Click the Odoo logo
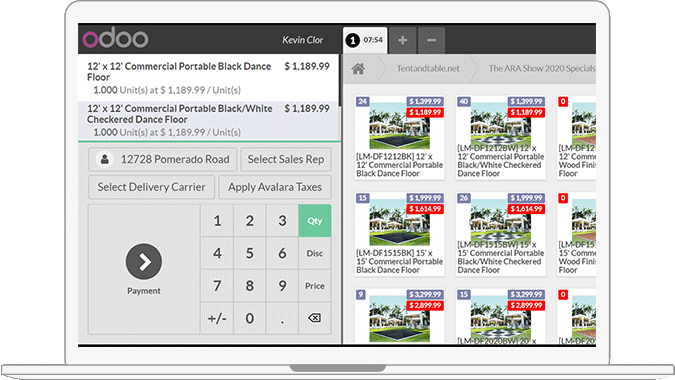 tap(115, 38)
